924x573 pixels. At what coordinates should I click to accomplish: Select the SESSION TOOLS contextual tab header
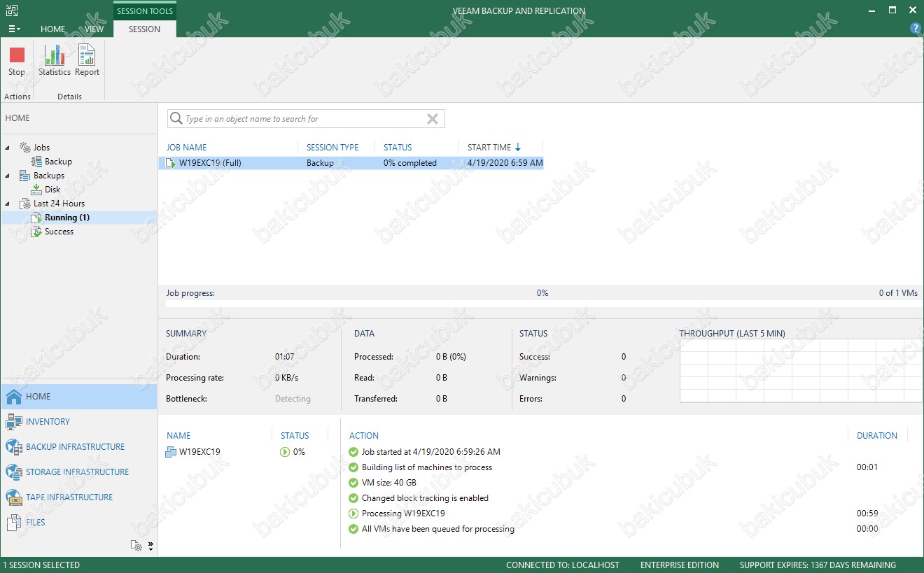[x=145, y=11]
